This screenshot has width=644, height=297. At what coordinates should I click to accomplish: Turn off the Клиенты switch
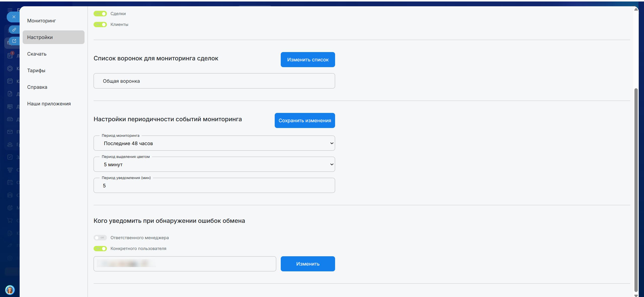(x=100, y=24)
